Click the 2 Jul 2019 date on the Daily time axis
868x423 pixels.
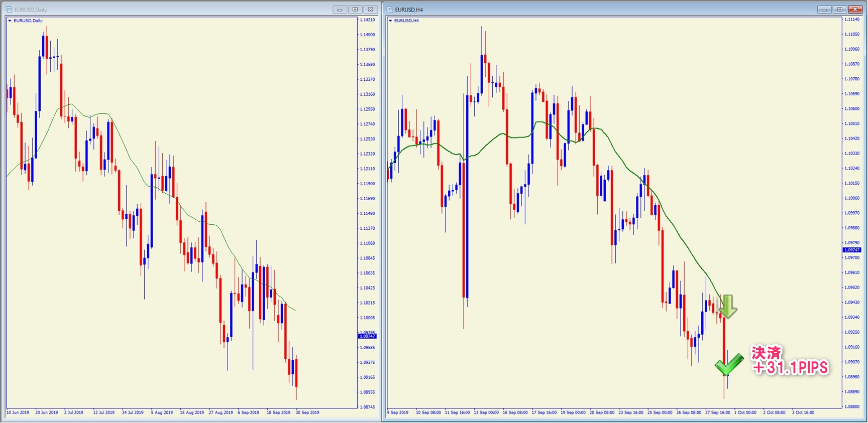coord(74,412)
